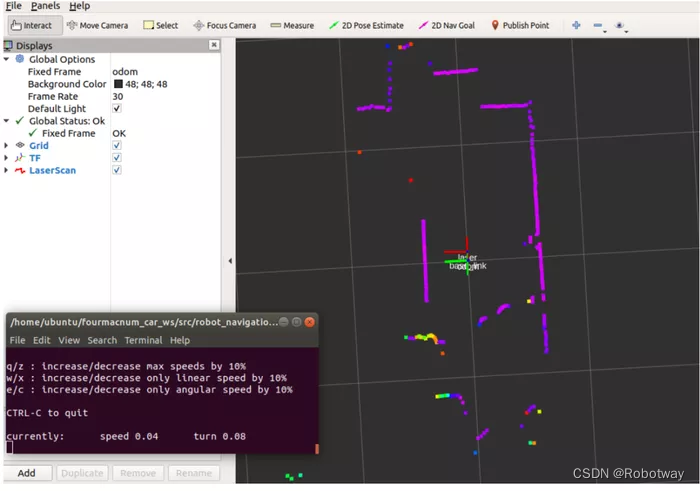
Task: Open the terminal View menu
Action: pos(69,340)
